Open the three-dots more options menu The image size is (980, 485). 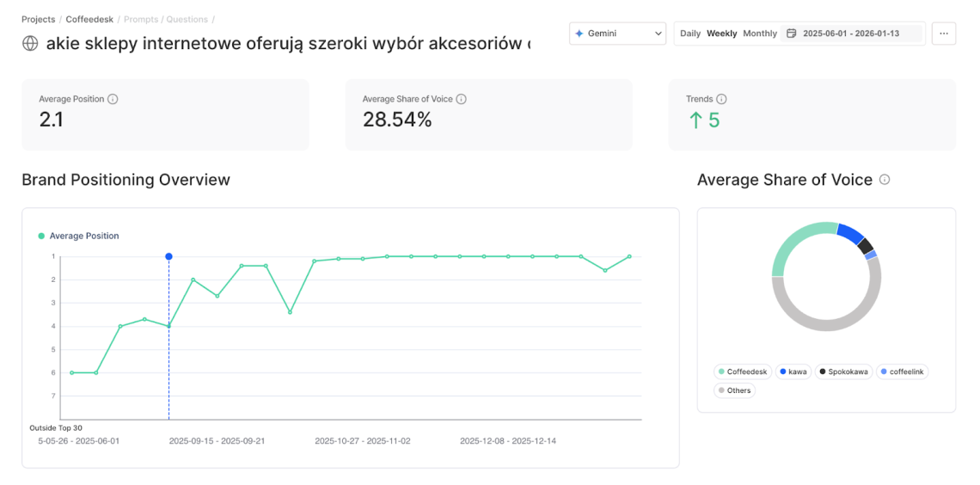point(943,34)
